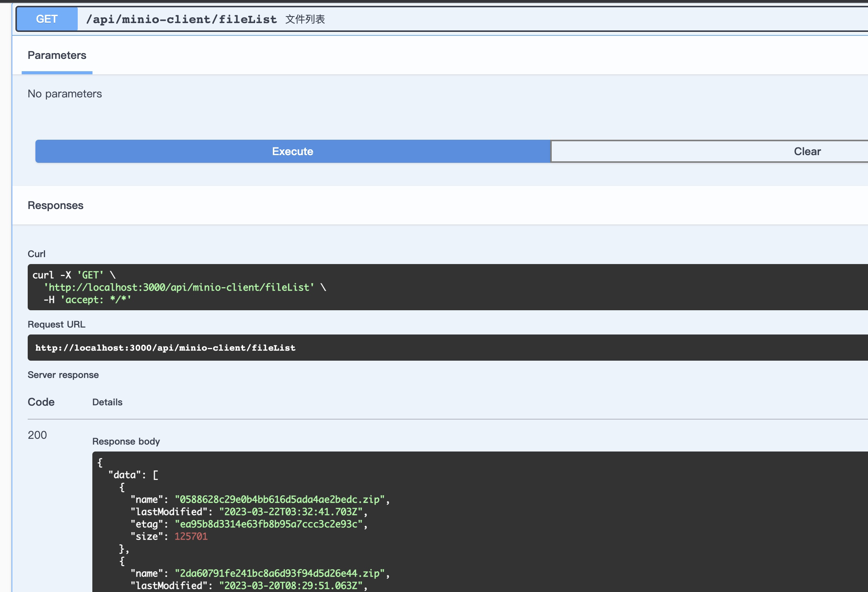Click the curl -X 'GET' command line
The height and width of the screenshot is (592, 868).
[x=74, y=275]
